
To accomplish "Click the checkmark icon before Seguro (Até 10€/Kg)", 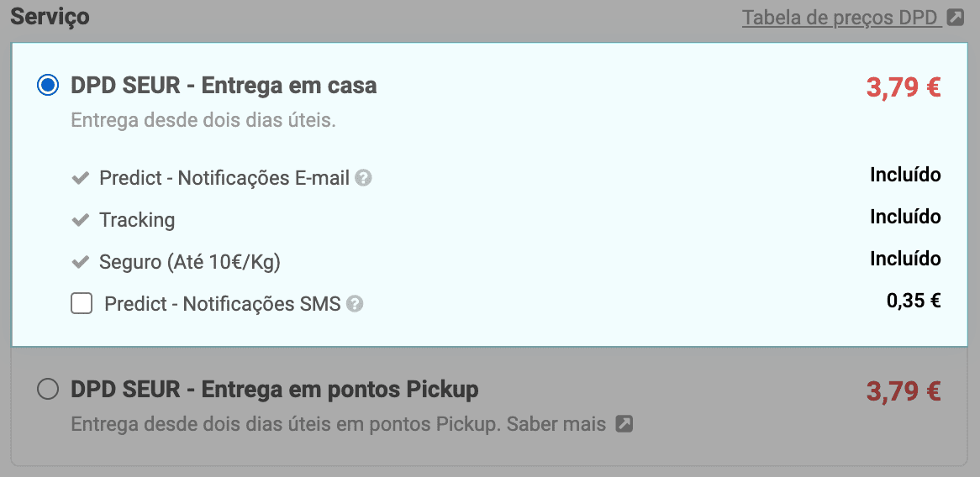I will pyautogui.click(x=81, y=262).
